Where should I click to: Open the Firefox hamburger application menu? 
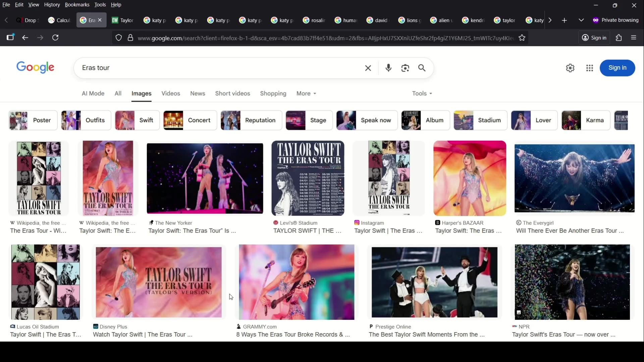(x=634, y=38)
